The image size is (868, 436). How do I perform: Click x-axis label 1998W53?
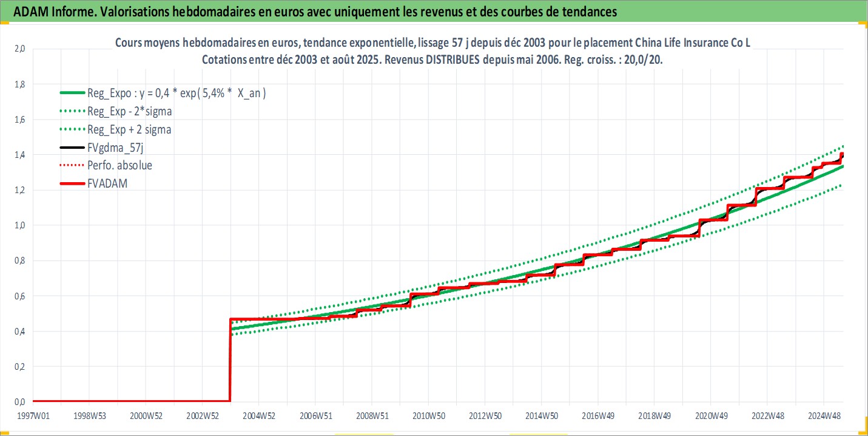89,415
